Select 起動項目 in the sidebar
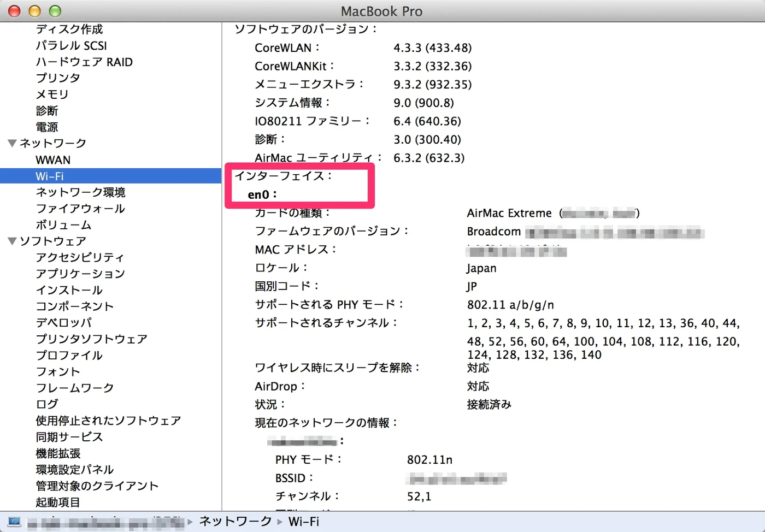765x532 pixels. tap(58, 502)
